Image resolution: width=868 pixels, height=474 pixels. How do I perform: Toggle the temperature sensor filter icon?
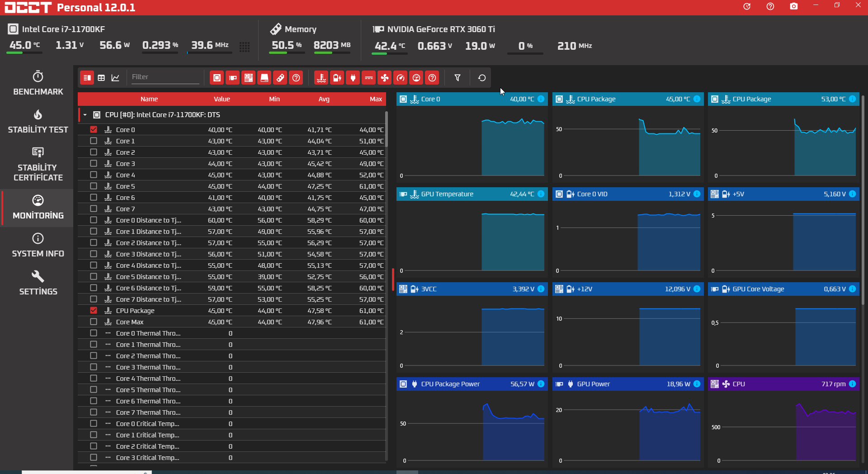[x=321, y=78]
